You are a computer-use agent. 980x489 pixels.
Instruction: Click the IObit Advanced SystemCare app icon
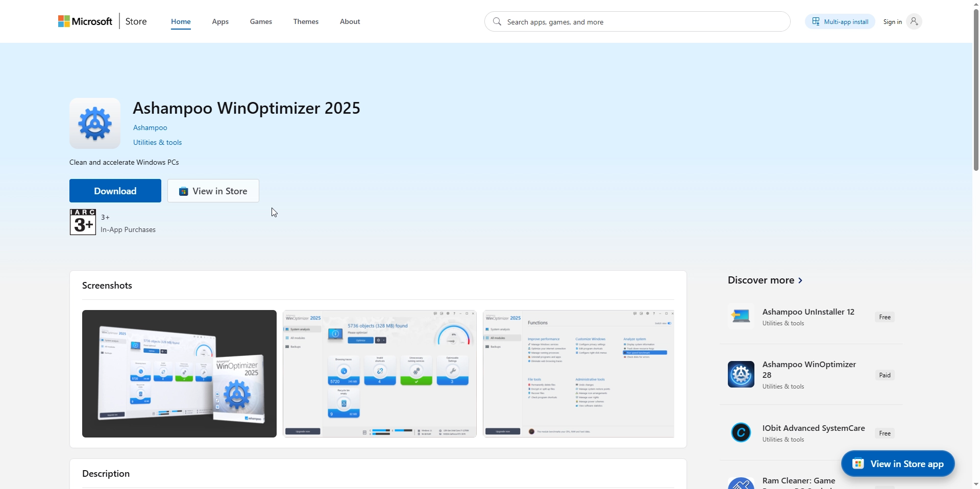(741, 433)
